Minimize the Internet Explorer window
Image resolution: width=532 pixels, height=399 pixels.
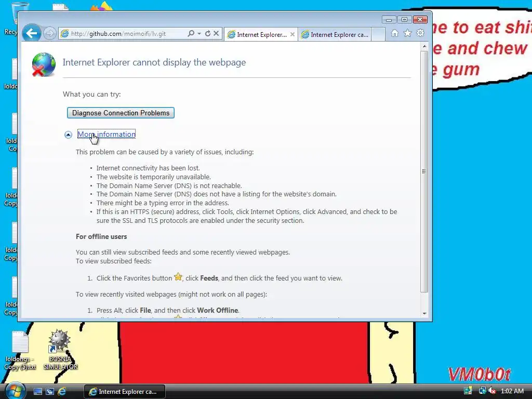pos(389,20)
